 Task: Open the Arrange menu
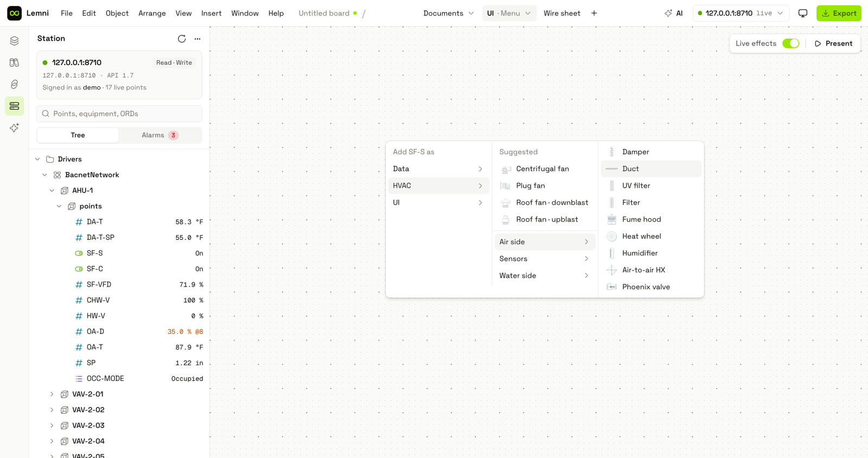(x=152, y=13)
